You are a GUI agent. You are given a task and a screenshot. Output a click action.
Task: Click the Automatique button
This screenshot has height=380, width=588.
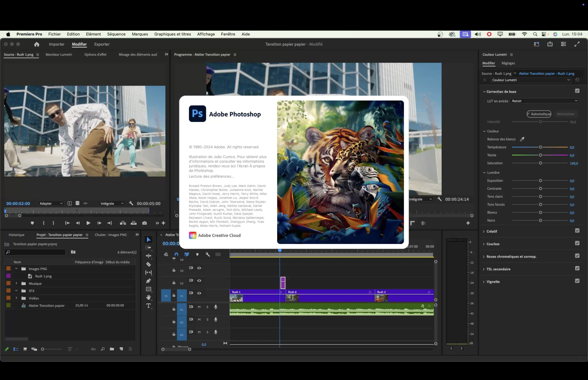(539, 114)
